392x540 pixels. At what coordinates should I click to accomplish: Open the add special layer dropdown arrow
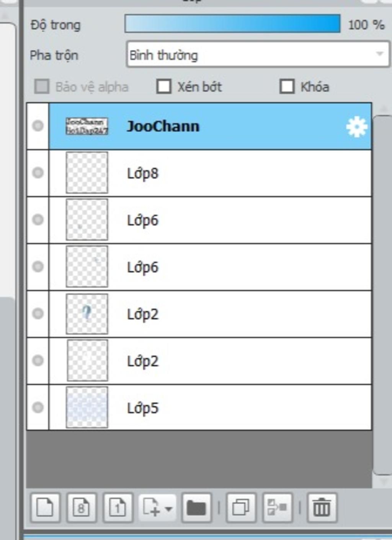click(168, 509)
